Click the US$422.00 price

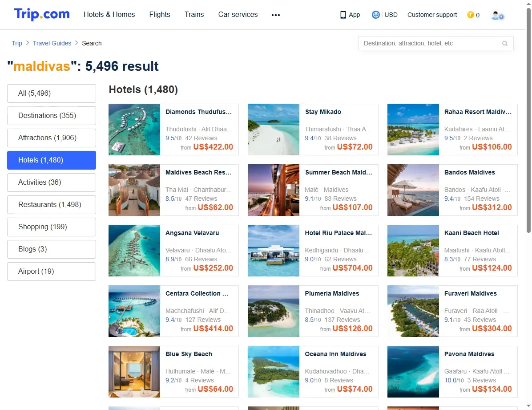click(213, 147)
